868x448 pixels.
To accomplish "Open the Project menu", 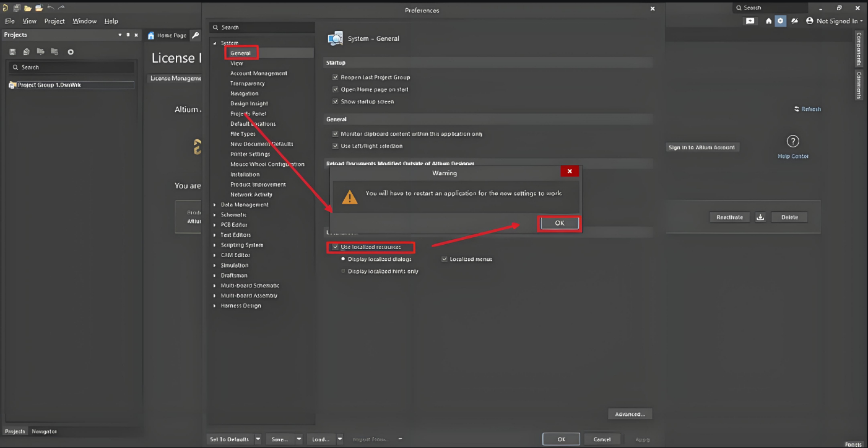I will point(54,21).
